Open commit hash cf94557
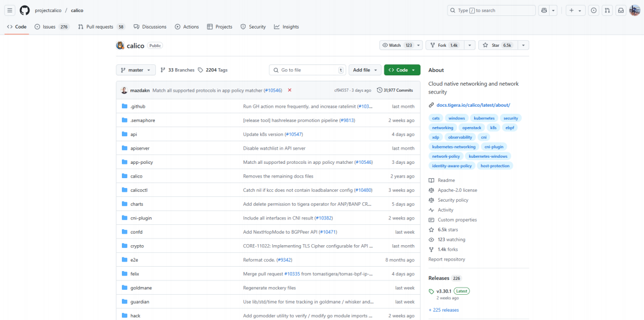This screenshot has width=644, height=320. point(343,90)
